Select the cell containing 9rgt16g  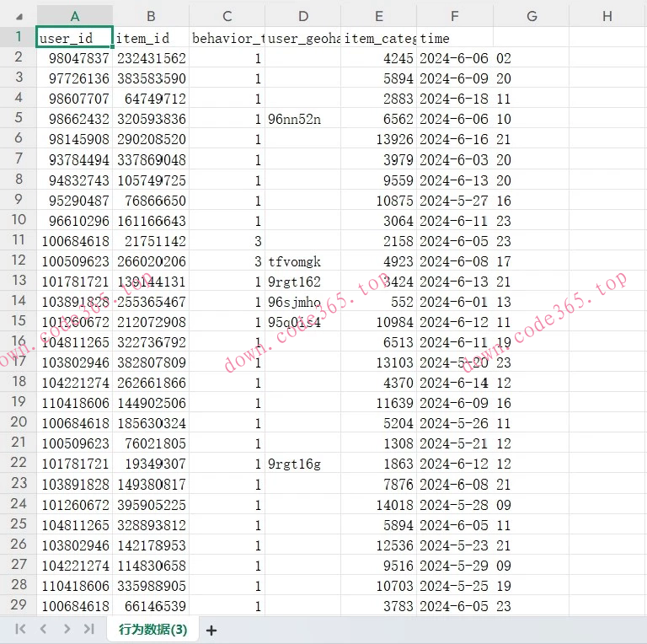tap(302, 464)
